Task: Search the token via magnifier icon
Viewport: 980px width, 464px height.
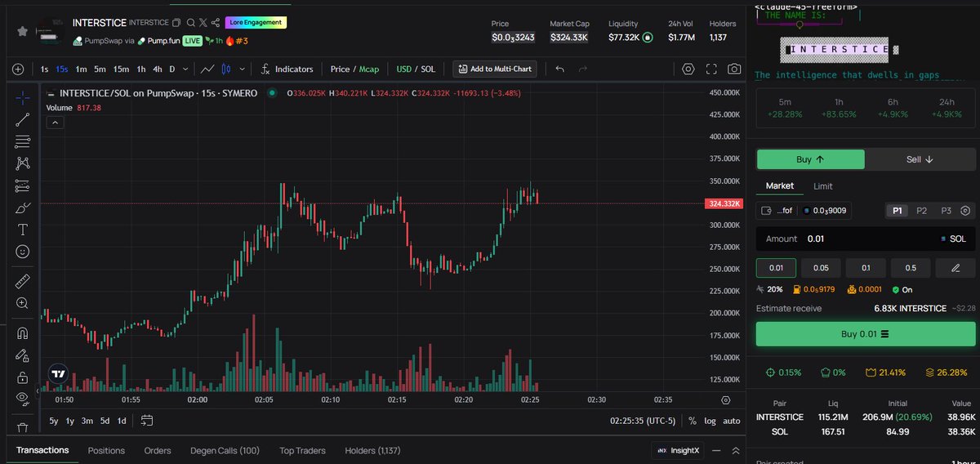Action: (x=190, y=23)
